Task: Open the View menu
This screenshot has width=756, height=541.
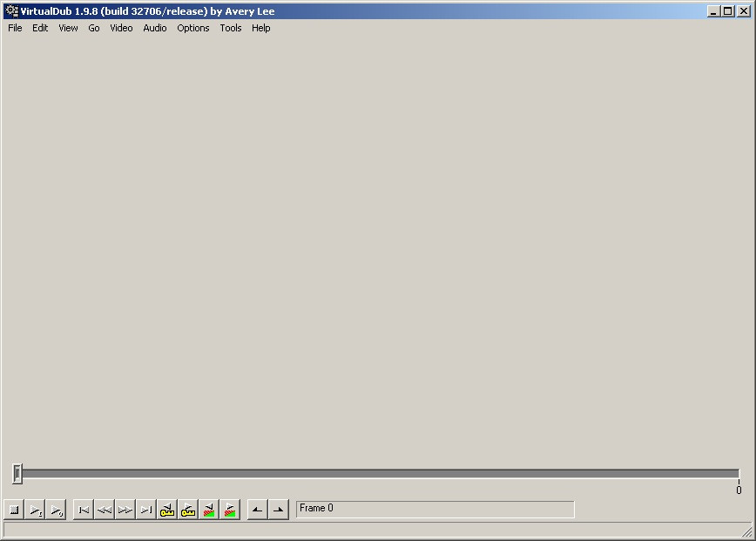Action: (x=68, y=28)
